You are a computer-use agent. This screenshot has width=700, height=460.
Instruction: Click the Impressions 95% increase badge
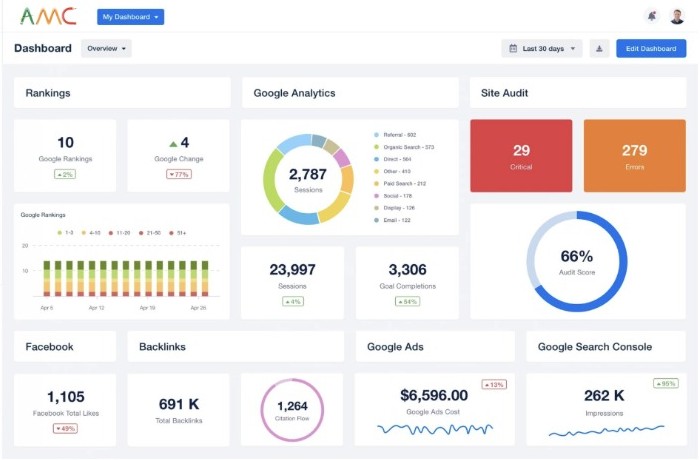(666, 383)
